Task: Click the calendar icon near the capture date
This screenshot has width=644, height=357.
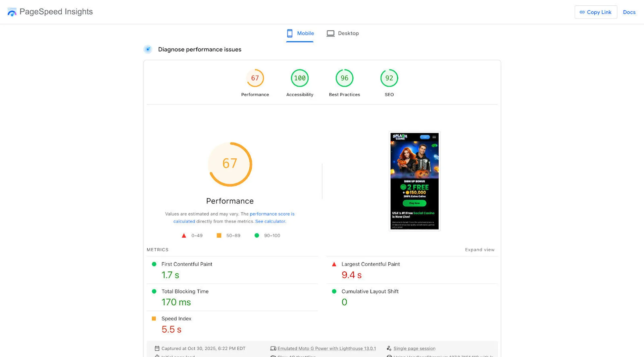Action: (x=157, y=348)
